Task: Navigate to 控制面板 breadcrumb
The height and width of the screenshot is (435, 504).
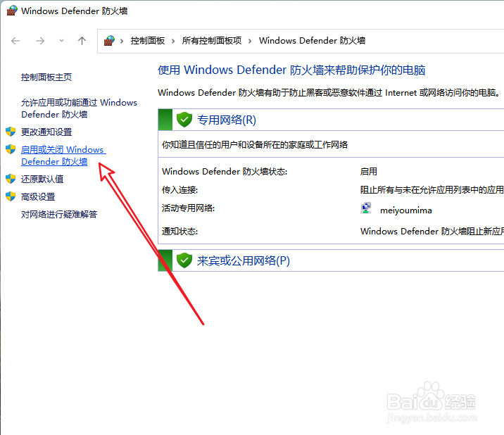Action: [148, 41]
